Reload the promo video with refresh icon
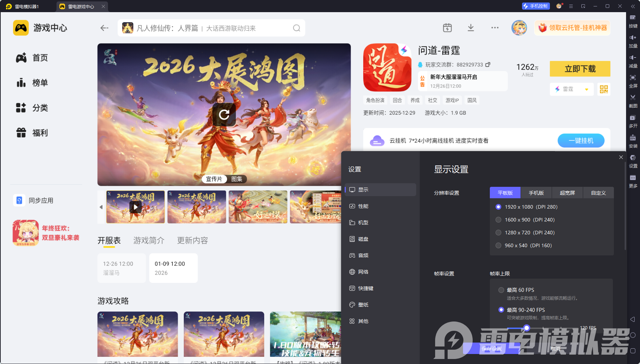640x364 pixels. [x=224, y=115]
